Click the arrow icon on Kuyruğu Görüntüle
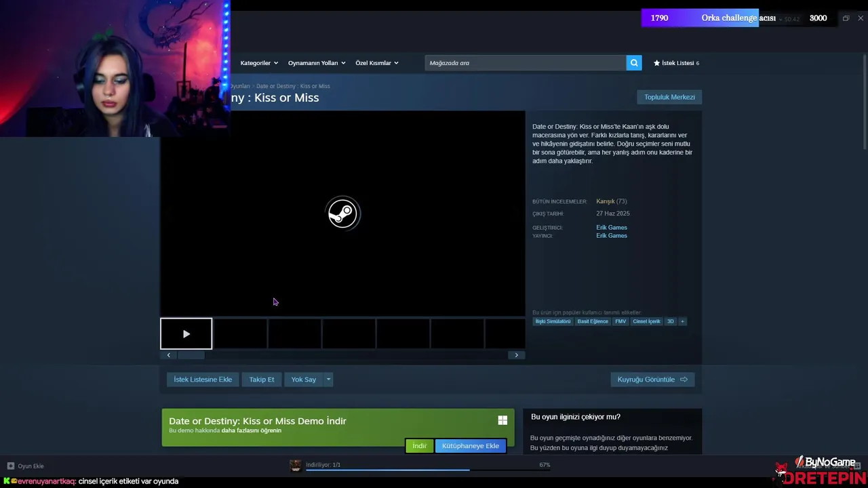868x488 pixels. [x=684, y=380]
